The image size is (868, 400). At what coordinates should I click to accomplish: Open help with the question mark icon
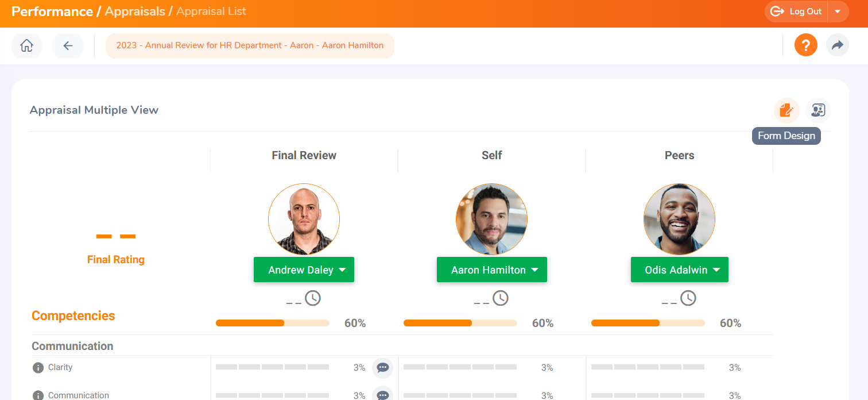(805, 45)
